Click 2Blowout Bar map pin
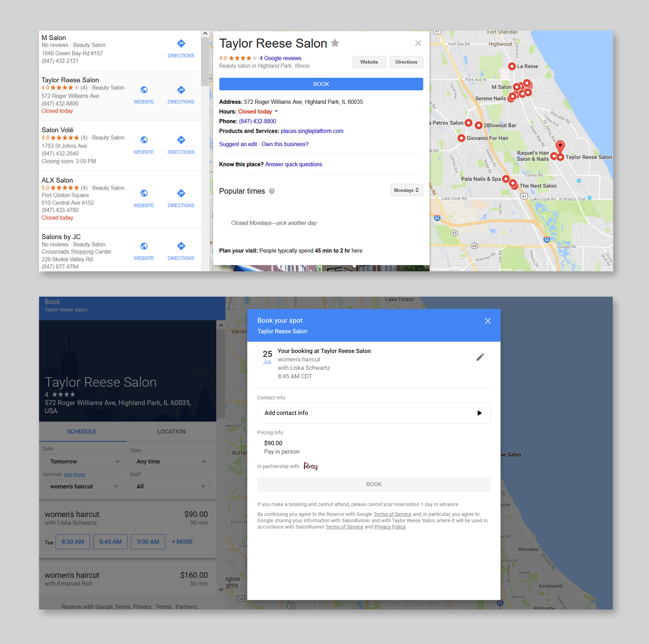Screen dimensions: 649x644 pyautogui.click(x=478, y=125)
